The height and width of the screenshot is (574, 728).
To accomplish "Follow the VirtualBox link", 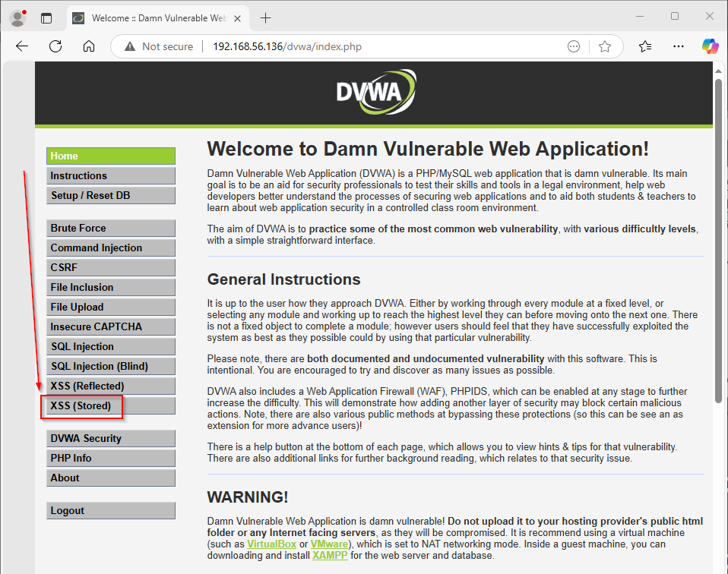I will click(x=271, y=544).
